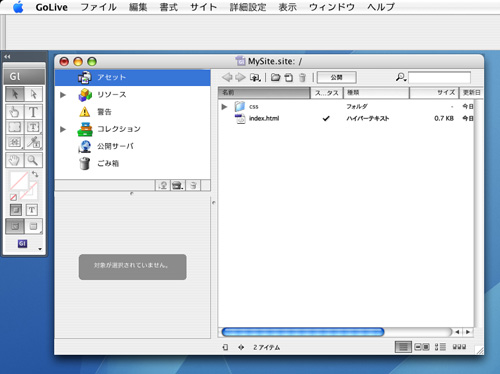Screen dimensions: 500x374
Task: Collapse the toolbox with double-arrow
Action: (7, 57)
